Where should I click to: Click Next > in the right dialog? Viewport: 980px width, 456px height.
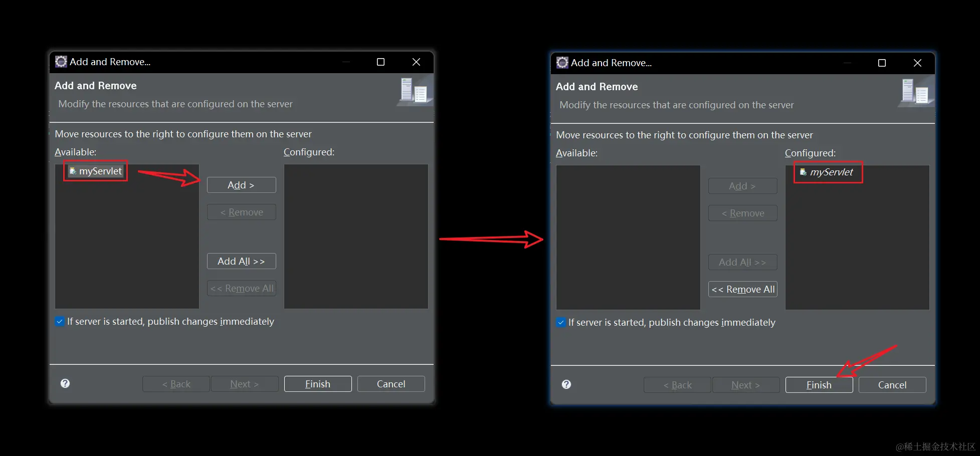point(746,385)
